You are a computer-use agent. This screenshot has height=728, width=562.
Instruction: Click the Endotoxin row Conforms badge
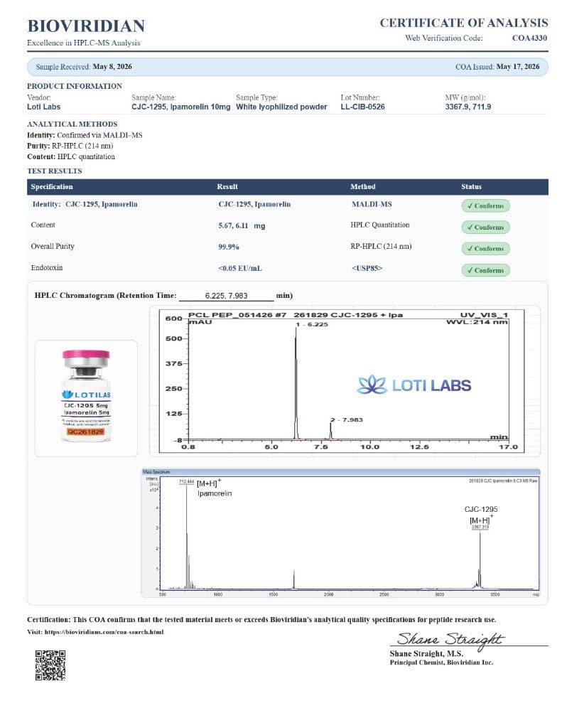(485, 270)
